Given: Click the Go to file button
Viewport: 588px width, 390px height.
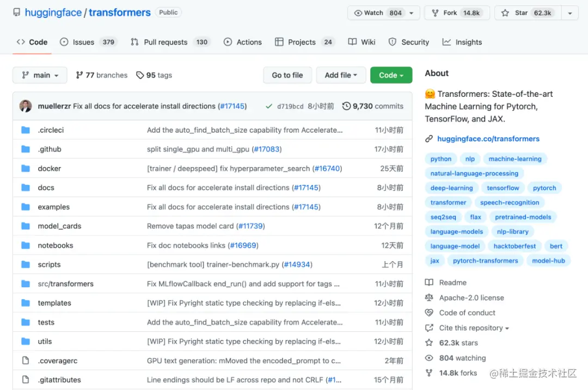Looking at the screenshot, I should (x=287, y=75).
